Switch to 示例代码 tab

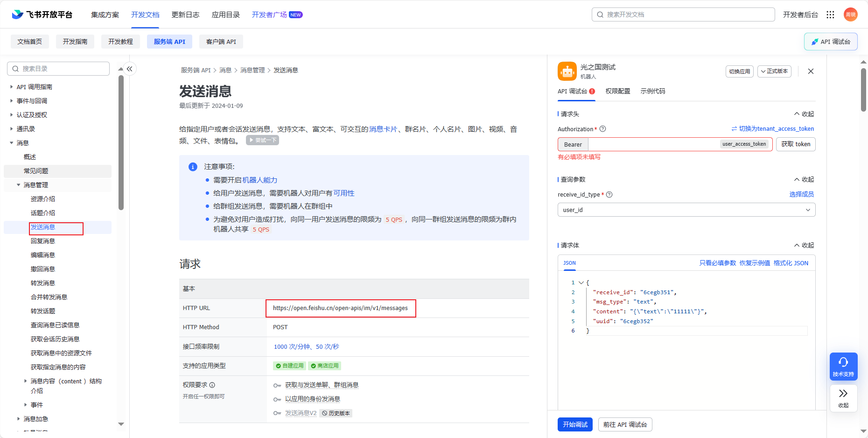653,91
